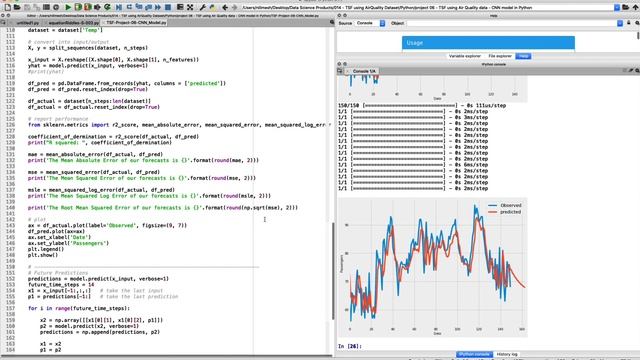Image resolution: width=640 pixels, height=360 pixels.
Task: Create a new file from the toolbar
Action: pos(7,7)
